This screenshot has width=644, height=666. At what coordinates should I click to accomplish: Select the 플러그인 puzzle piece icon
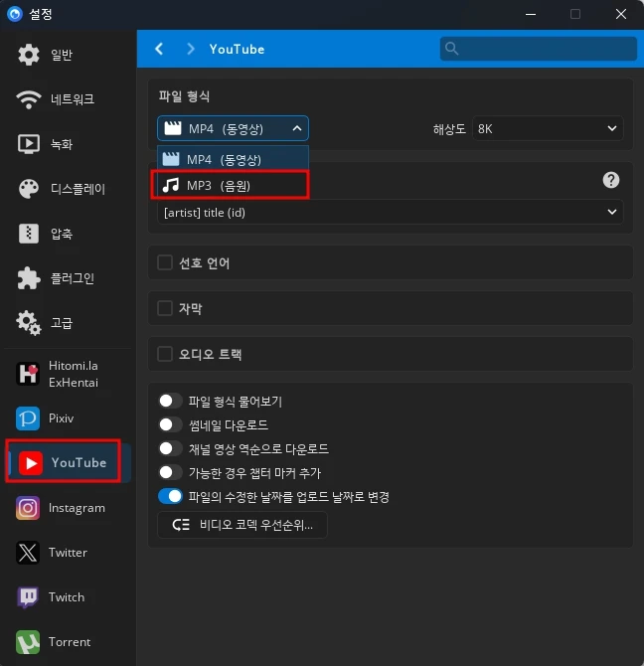click(29, 278)
